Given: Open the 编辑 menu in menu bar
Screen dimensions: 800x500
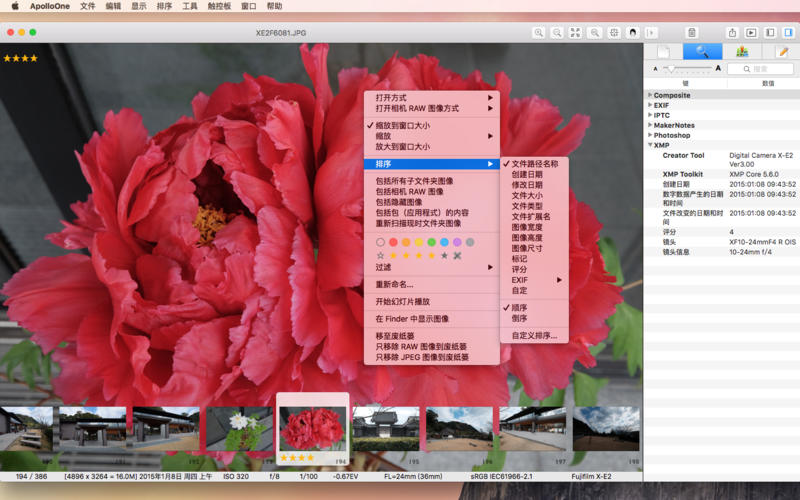Looking at the screenshot, I should (113, 6).
